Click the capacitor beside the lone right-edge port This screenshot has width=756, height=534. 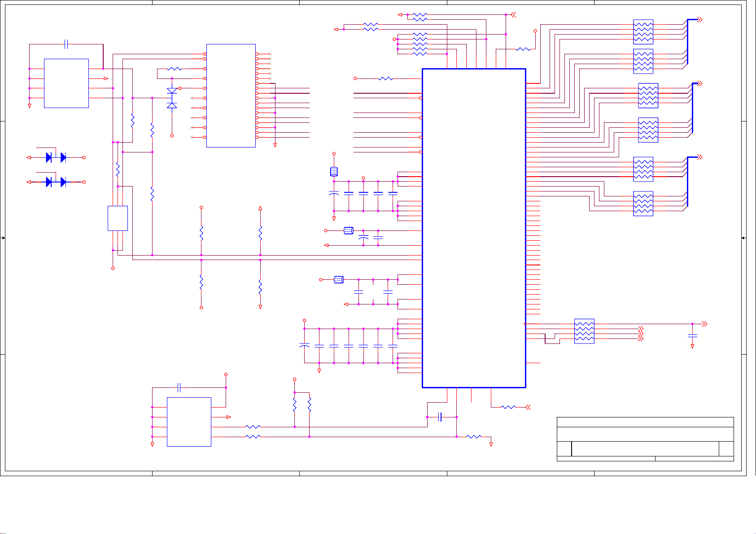coord(692,335)
